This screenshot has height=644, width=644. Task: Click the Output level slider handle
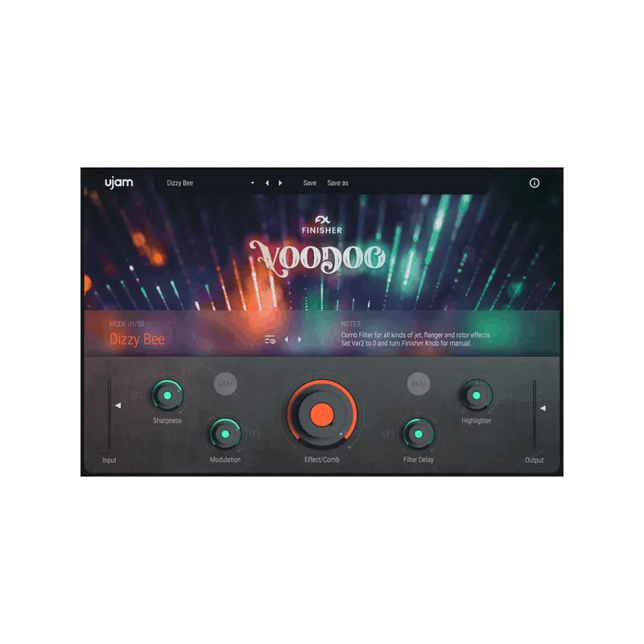(x=543, y=408)
